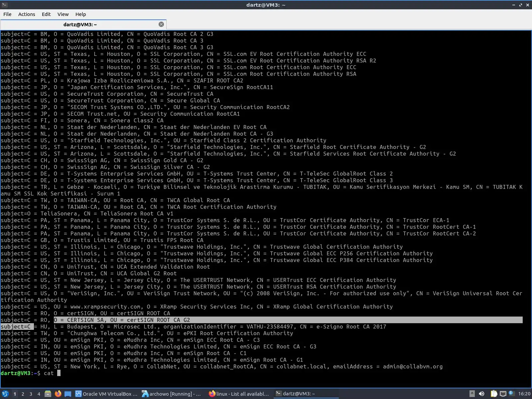Click highlighted 'certSIGN ROOT CA G2' text

(x=158, y=320)
